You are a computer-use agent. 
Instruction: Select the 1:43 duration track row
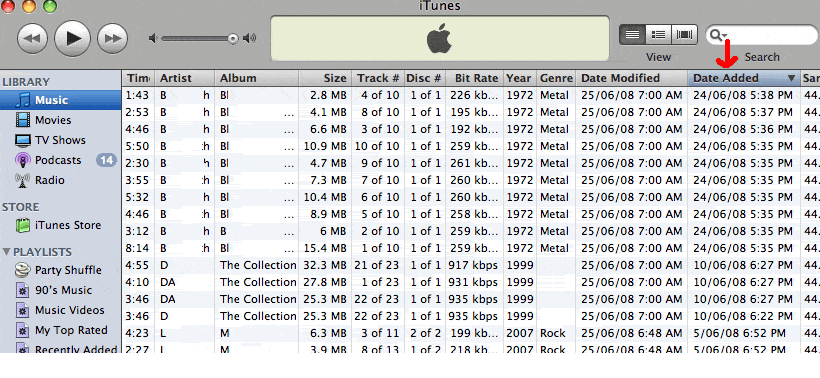(471, 95)
